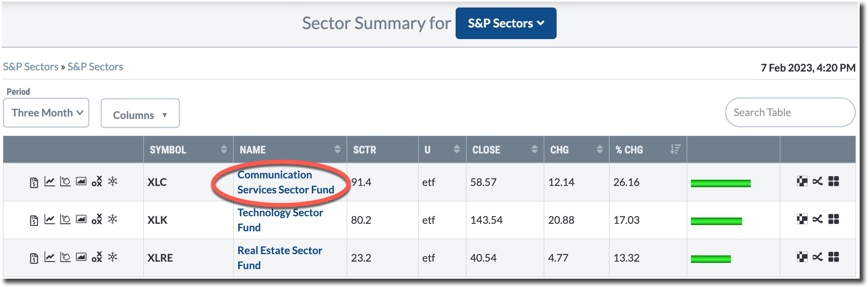868x287 pixels.
Task: Click the second S&P Sectors breadcrumb
Action: tap(95, 67)
